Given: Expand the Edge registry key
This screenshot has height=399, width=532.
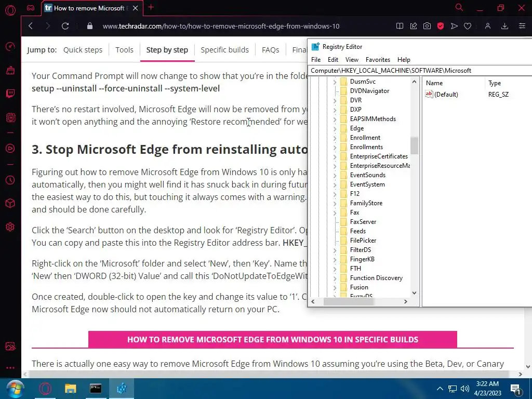Looking at the screenshot, I should point(335,129).
